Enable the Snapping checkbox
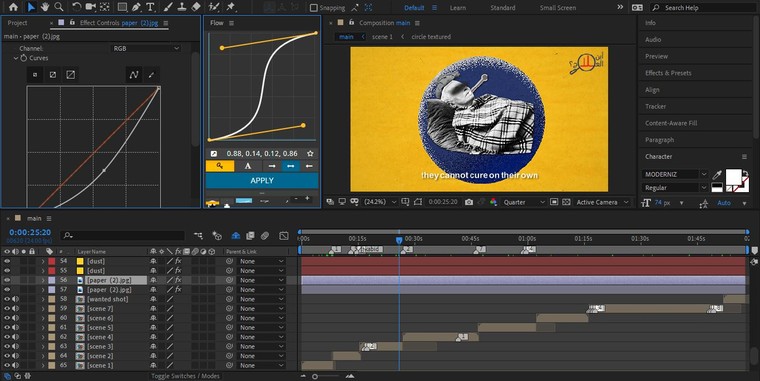760x381 pixels. pyautogui.click(x=314, y=8)
